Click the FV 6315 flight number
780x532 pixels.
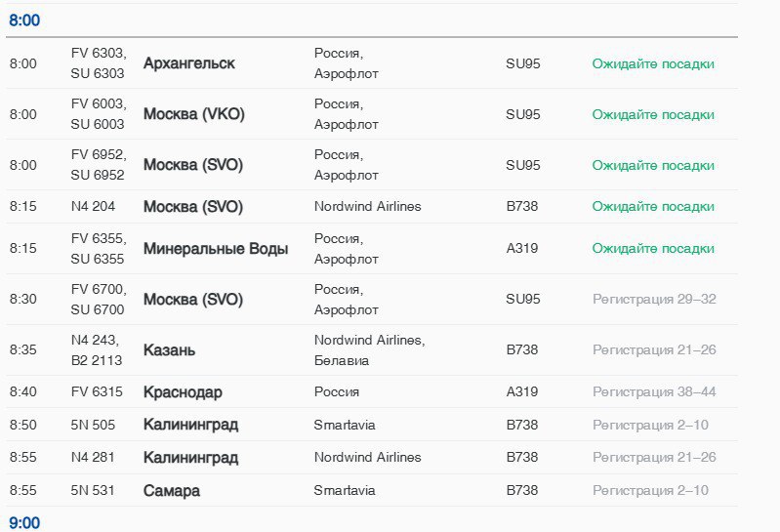tap(97, 392)
